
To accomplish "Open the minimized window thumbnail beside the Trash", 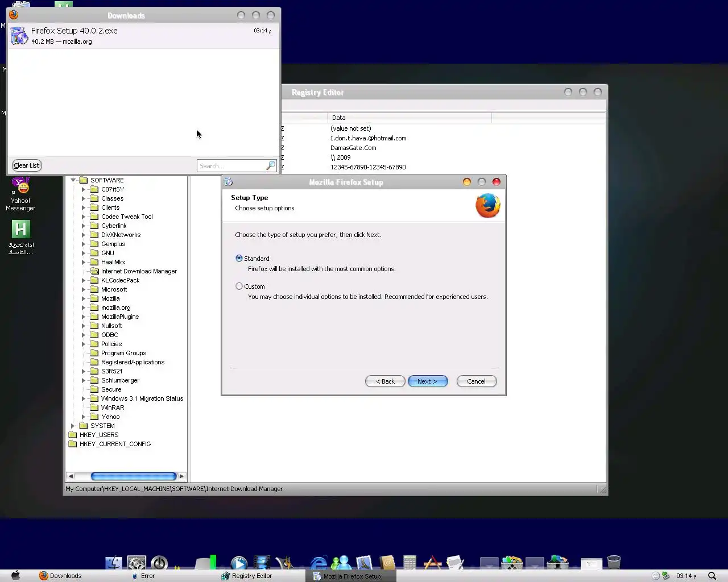I will coord(591,563).
